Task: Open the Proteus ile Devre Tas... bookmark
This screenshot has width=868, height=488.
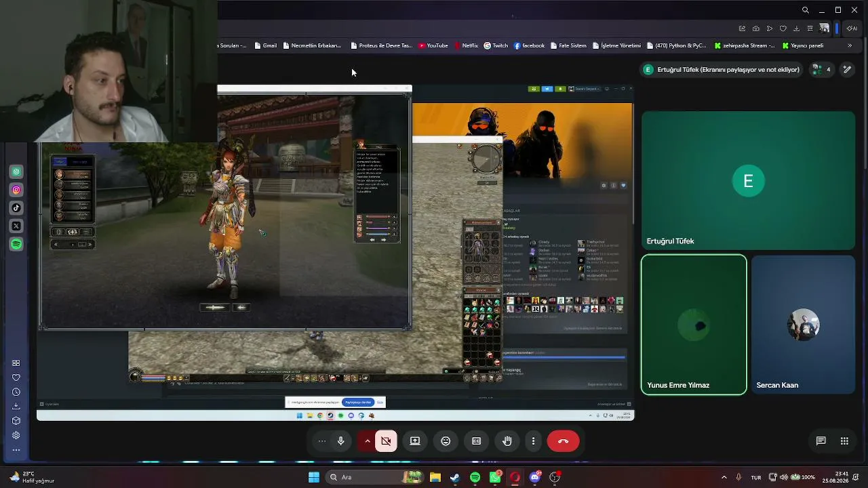Action: (x=381, y=45)
